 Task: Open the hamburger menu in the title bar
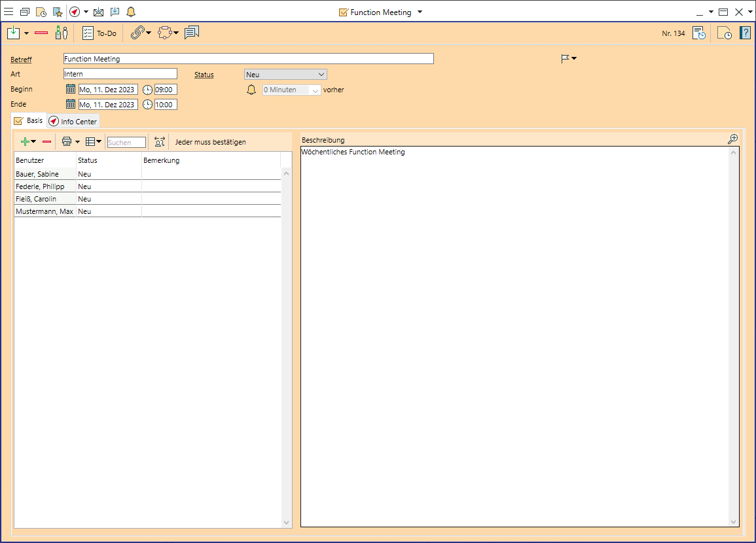click(9, 12)
